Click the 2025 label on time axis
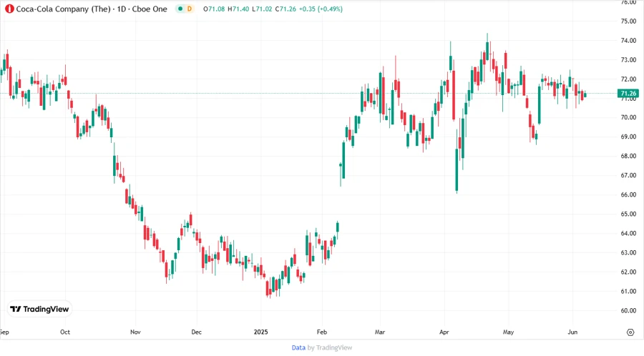The width and height of the screenshot is (644, 356). coord(260,332)
